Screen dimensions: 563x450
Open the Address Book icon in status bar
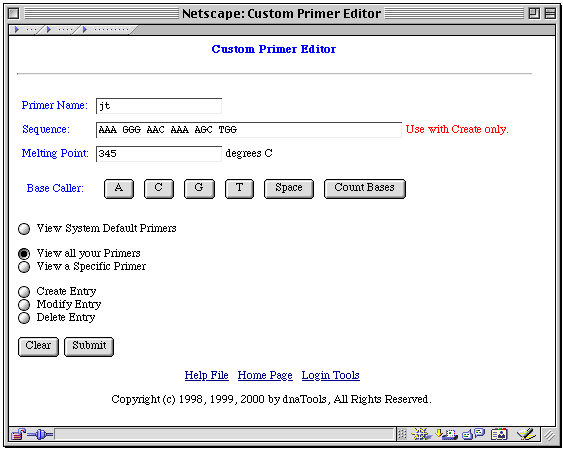tap(499, 434)
